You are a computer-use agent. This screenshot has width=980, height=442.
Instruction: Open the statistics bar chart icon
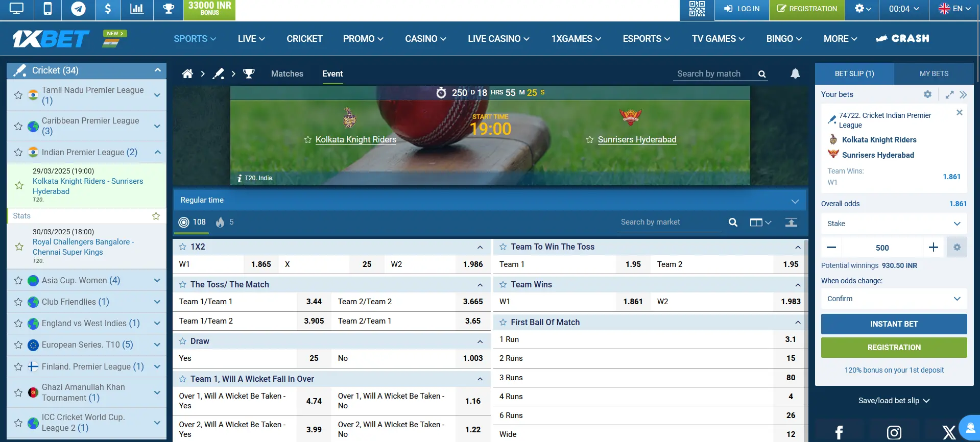pyautogui.click(x=137, y=9)
